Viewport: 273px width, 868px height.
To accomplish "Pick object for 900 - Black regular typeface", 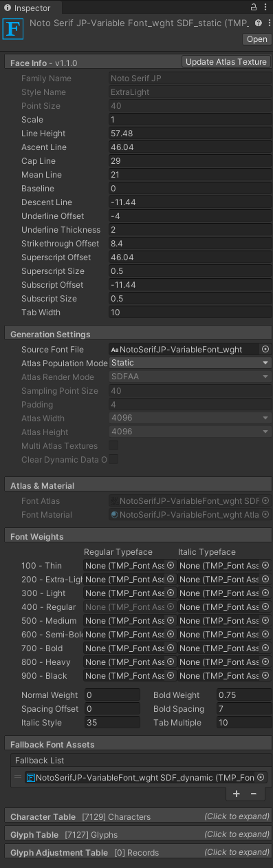I will tap(171, 676).
